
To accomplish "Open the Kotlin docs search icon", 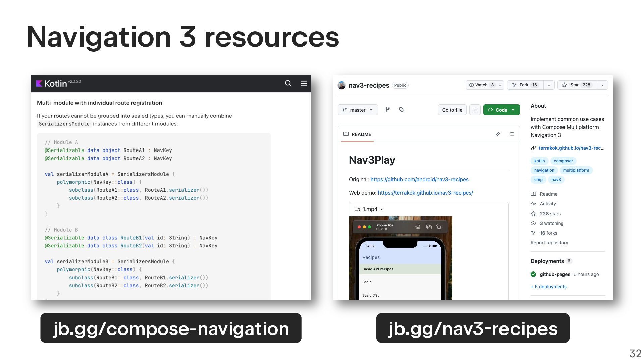I will (x=288, y=83).
